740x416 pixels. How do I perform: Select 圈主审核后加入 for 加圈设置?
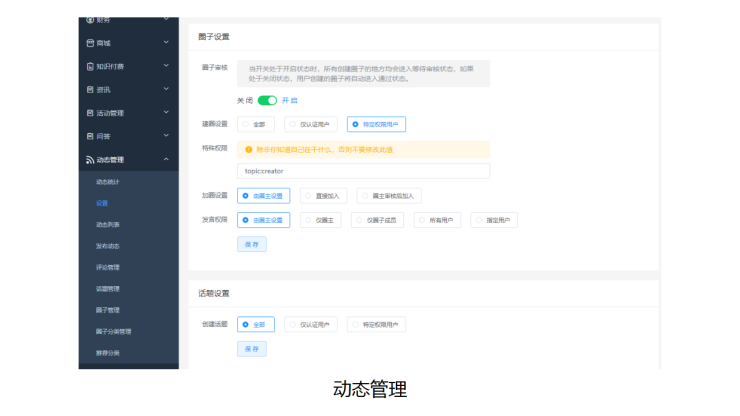[x=389, y=195]
